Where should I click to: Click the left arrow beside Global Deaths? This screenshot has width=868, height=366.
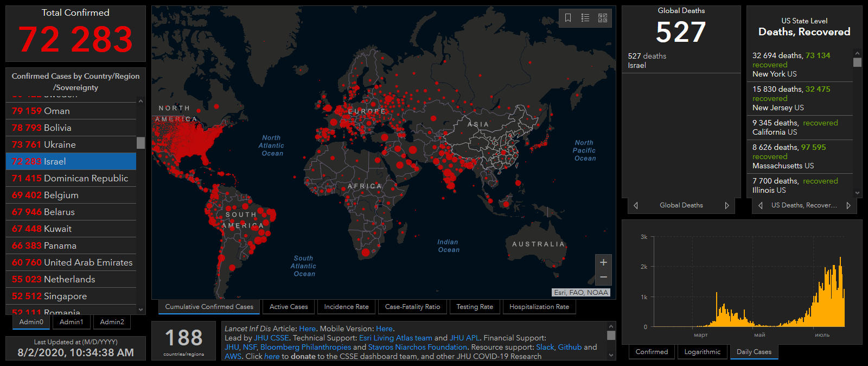tap(636, 205)
